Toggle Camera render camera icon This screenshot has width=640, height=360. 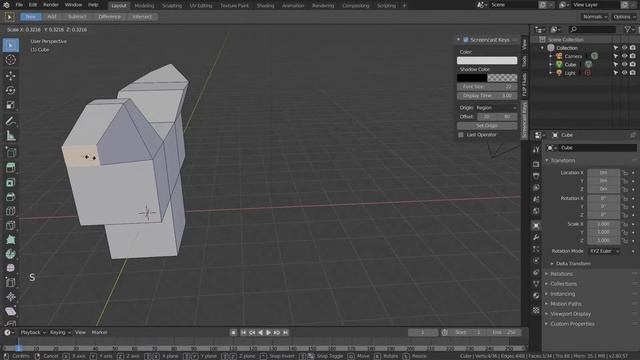633,56
